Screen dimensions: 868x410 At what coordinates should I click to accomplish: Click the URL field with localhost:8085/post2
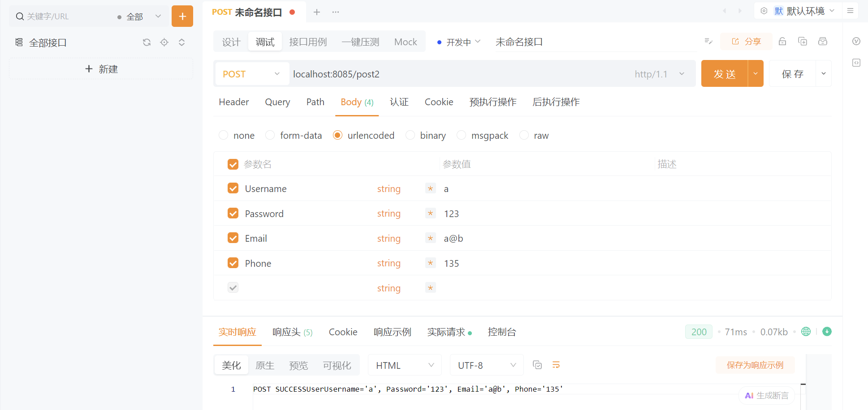pyautogui.click(x=448, y=74)
